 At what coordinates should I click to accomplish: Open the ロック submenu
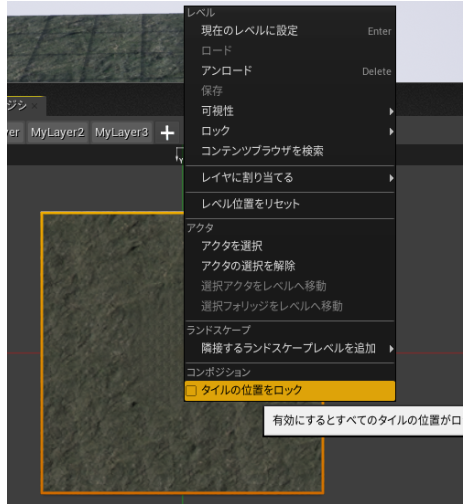pos(290,131)
